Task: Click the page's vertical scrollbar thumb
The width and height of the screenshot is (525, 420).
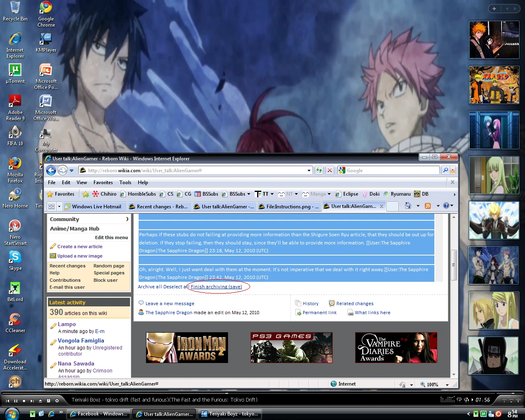Action: click(x=454, y=265)
